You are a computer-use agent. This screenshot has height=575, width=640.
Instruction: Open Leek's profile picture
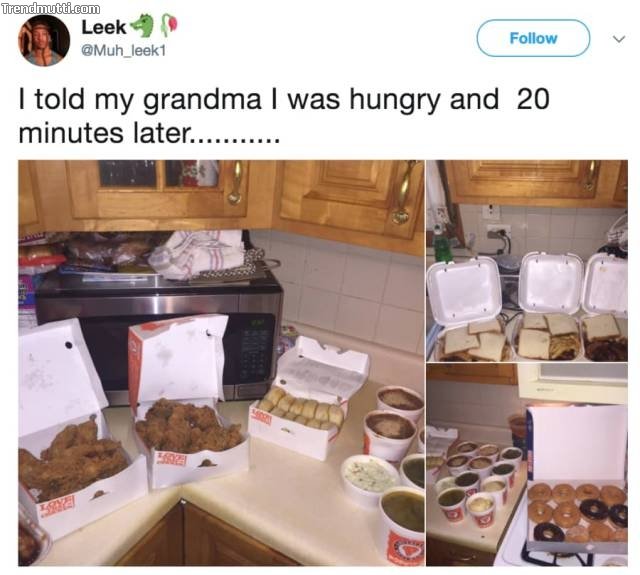pyautogui.click(x=44, y=40)
